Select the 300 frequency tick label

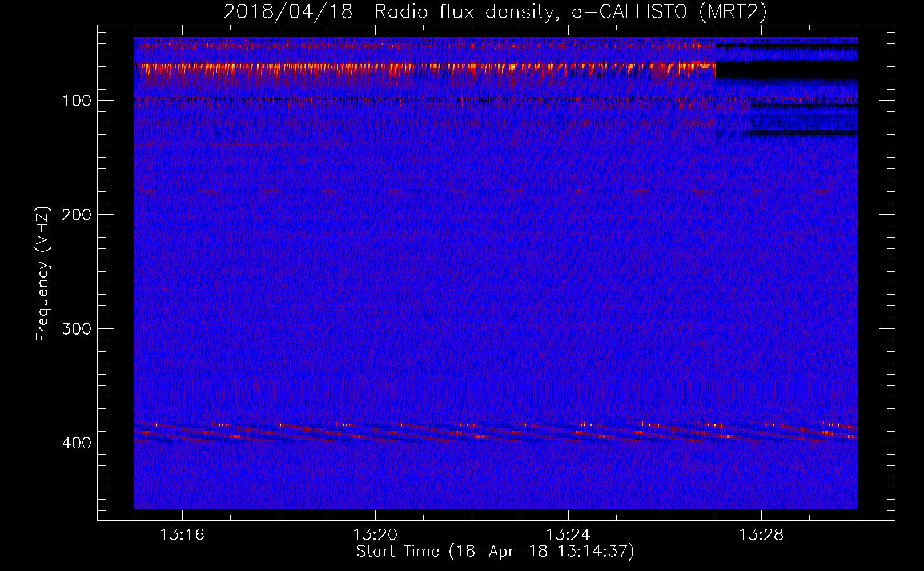pyautogui.click(x=77, y=329)
